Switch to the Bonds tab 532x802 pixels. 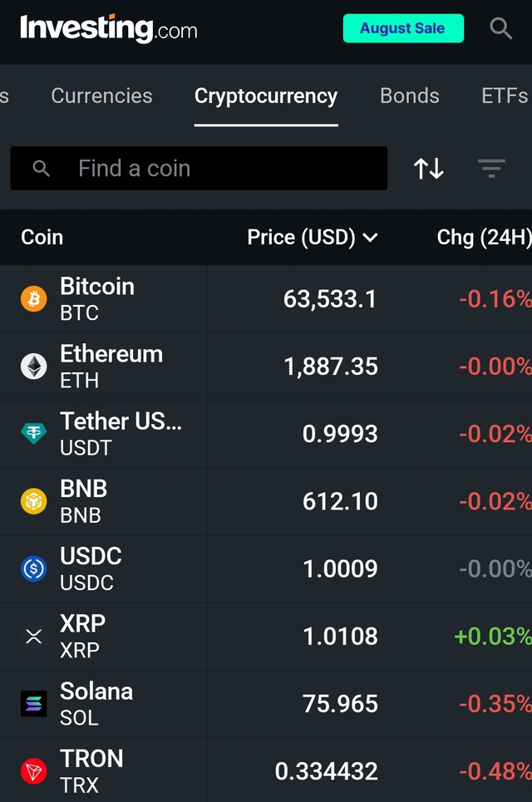[x=410, y=96]
